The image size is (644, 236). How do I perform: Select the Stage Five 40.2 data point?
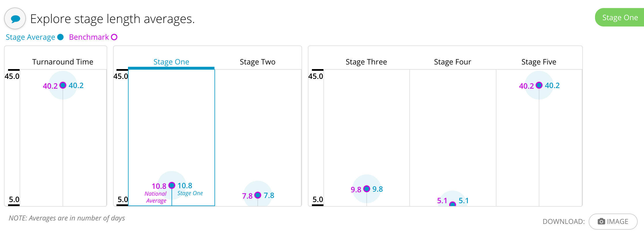point(539,85)
